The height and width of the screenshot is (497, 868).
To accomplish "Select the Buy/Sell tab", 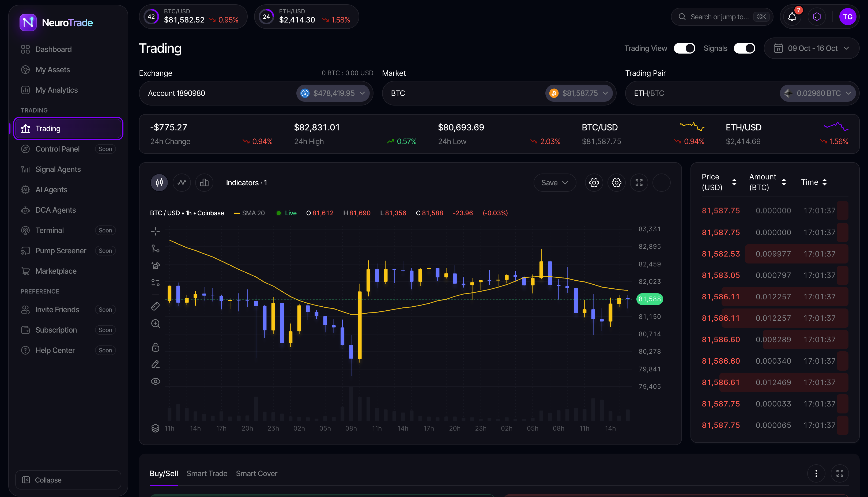I will [164, 473].
